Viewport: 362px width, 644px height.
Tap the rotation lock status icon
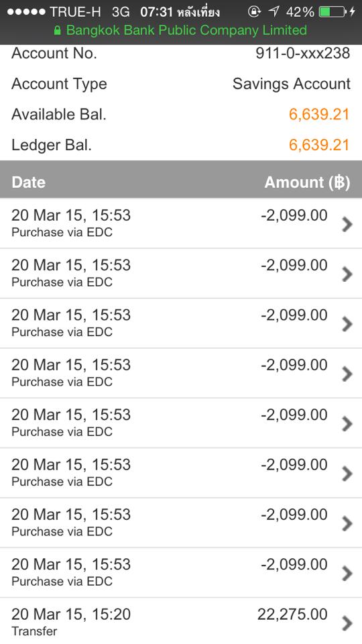click(x=255, y=12)
